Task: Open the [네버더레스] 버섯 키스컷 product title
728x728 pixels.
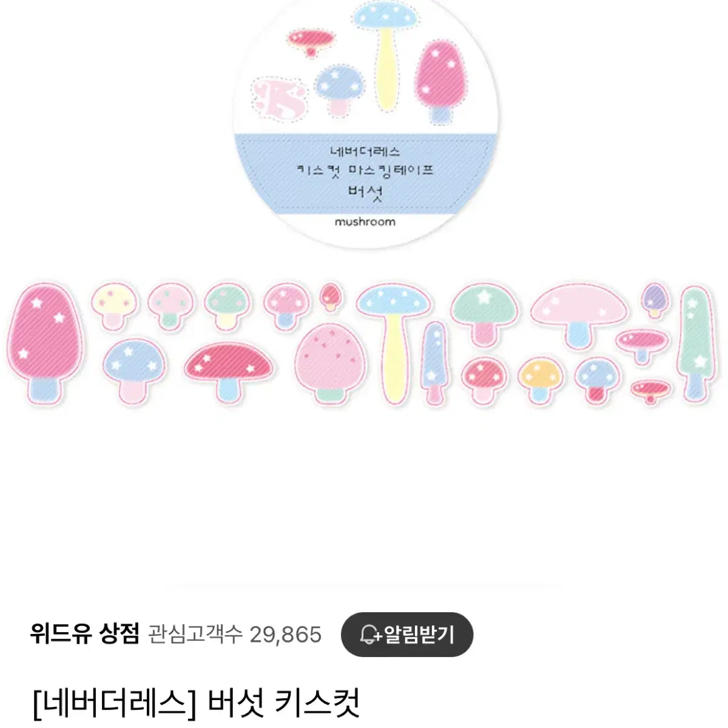Action: (x=197, y=703)
